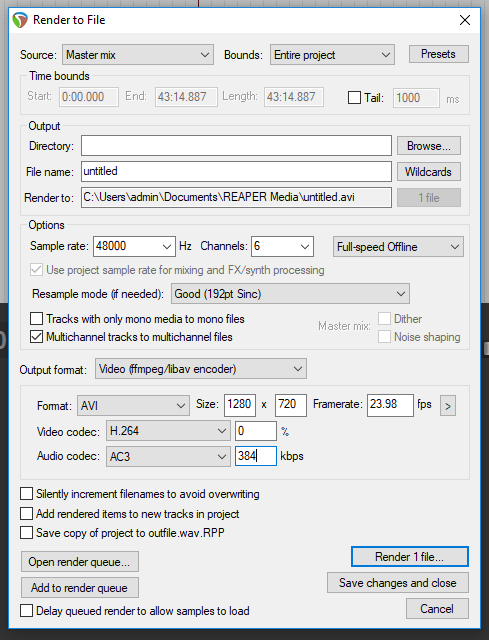Image resolution: width=489 pixels, height=640 pixels.
Task: Open the Audio codec dropdown showing AC3
Action: 167,456
